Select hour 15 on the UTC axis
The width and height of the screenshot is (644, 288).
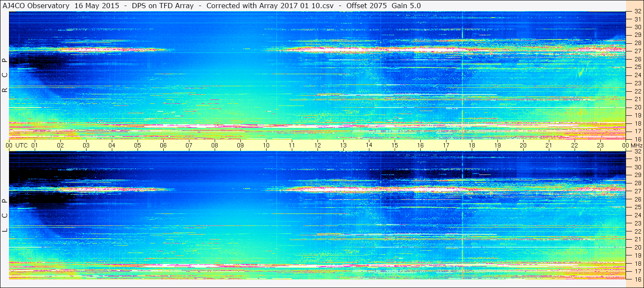click(x=395, y=145)
